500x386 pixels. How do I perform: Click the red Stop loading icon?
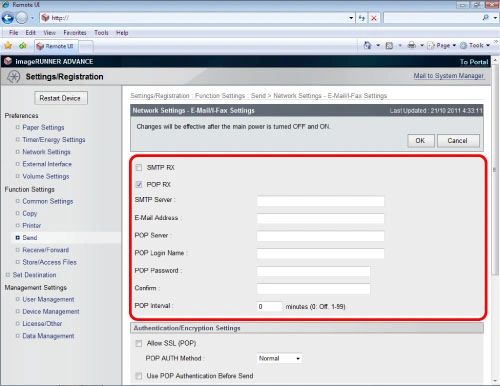(x=374, y=18)
